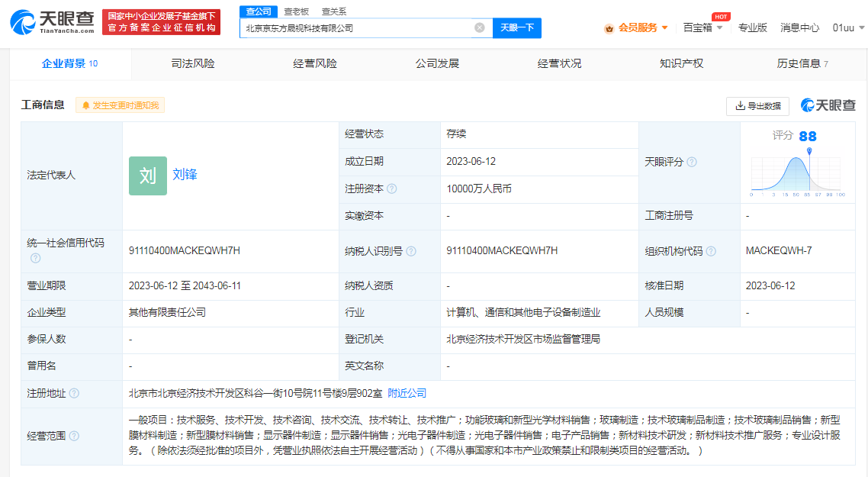Screen dimensions: 868x477
Task: Select the 其他有限责任公司 company type
Action: (x=167, y=312)
